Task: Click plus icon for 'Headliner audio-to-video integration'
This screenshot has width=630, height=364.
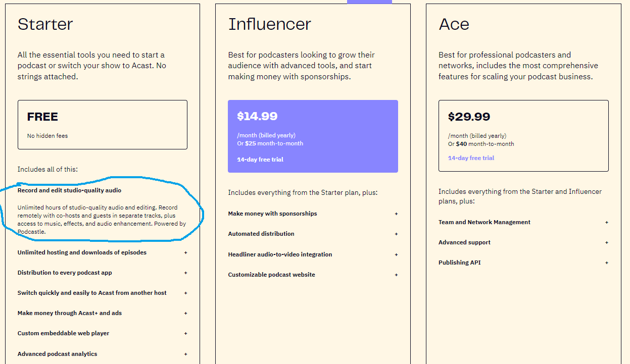Action: (x=396, y=254)
